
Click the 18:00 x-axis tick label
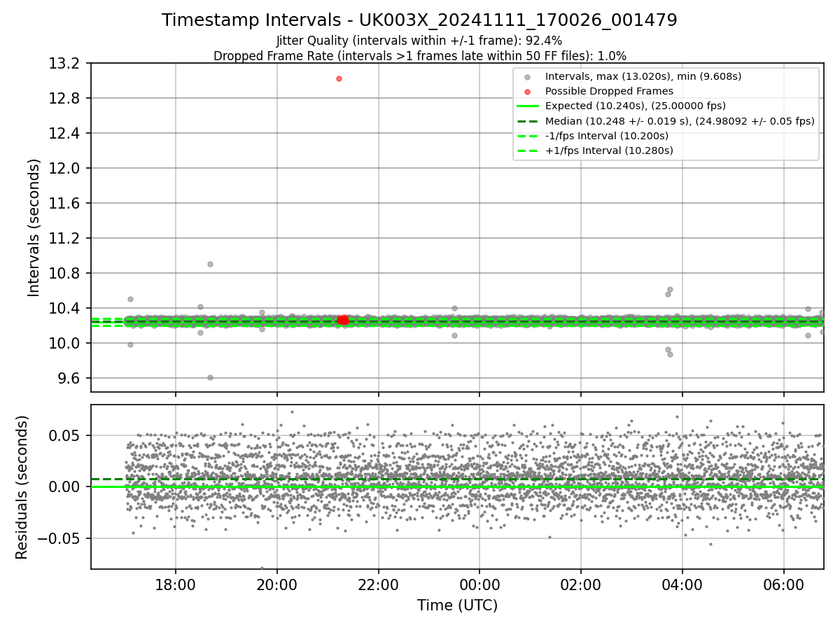(x=175, y=584)
